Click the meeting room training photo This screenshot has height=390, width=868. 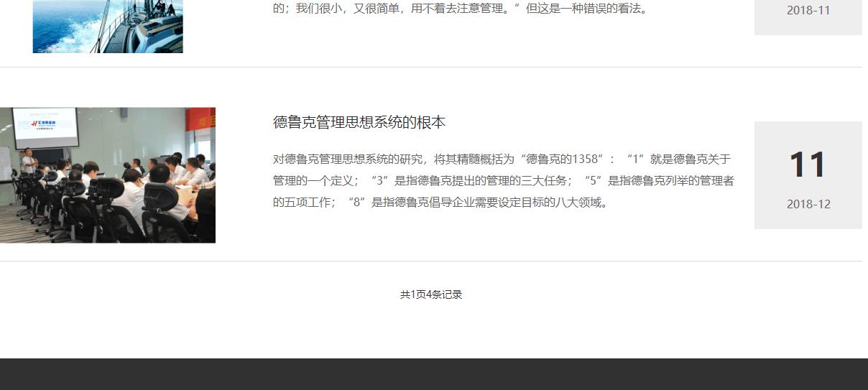(x=108, y=175)
